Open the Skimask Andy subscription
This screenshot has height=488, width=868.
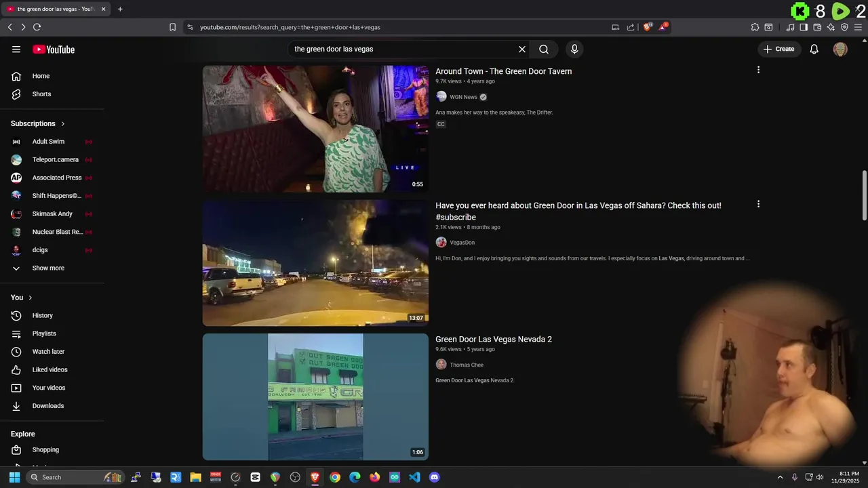click(x=52, y=213)
